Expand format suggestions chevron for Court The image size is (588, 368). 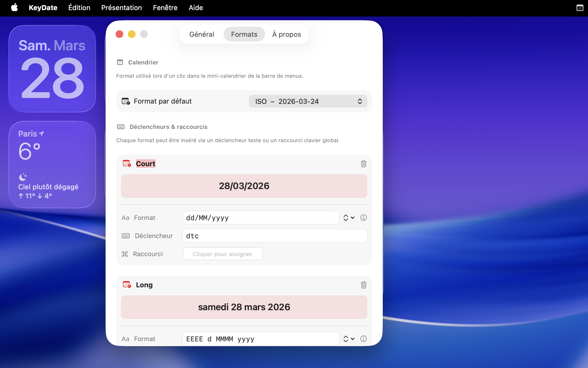pyautogui.click(x=349, y=218)
